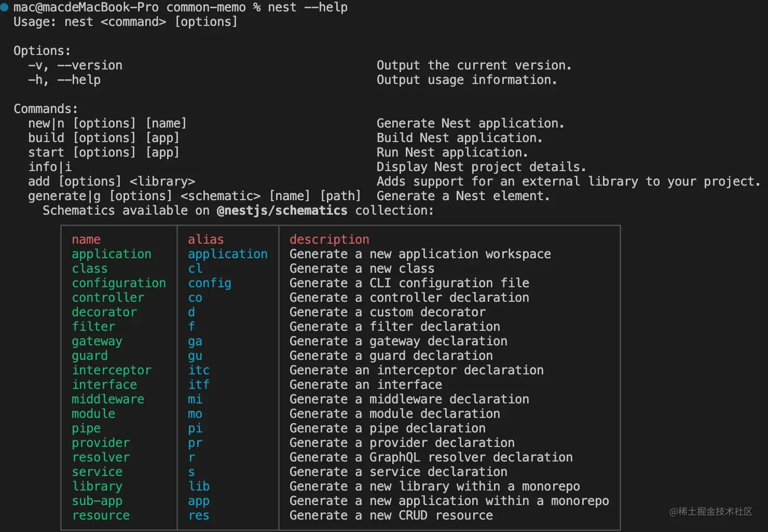768x532 pixels.
Task: Click the 'nest --help' command text
Action: pos(307,7)
